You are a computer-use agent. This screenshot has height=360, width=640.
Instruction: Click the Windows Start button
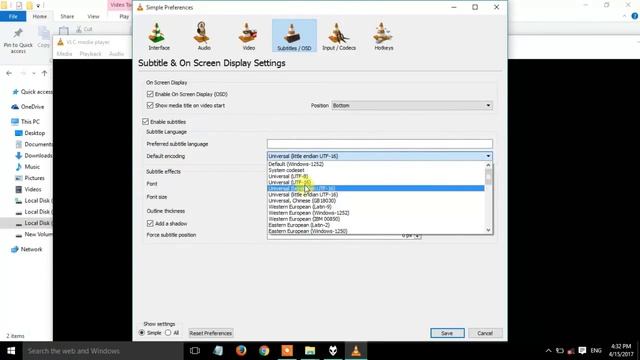click(x=11, y=351)
